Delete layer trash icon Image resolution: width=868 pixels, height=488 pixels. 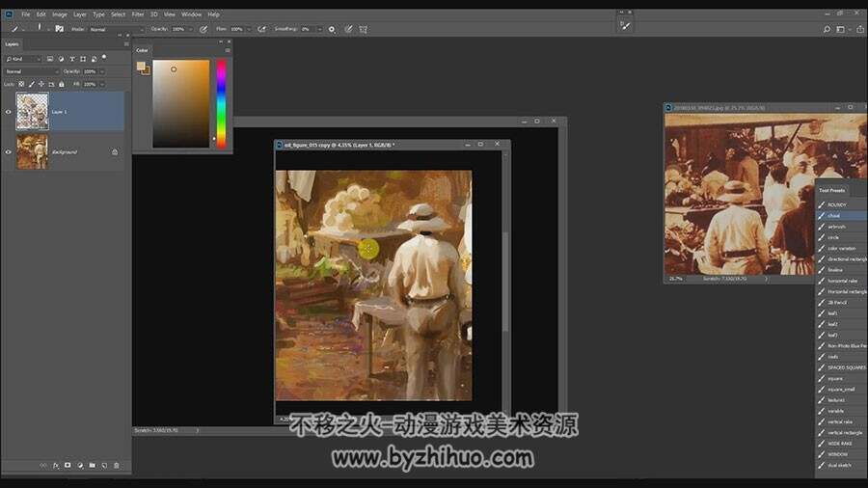pos(117,465)
